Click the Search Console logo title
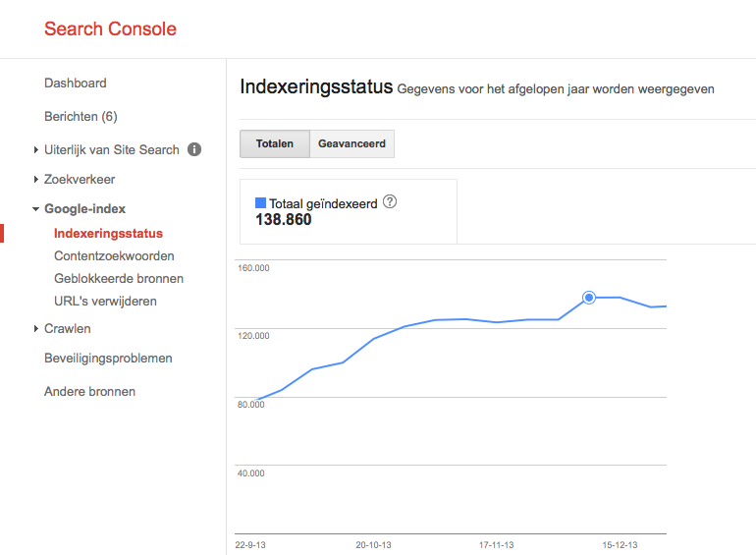Image resolution: width=756 pixels, height=555 pixels. pos(110,28)
